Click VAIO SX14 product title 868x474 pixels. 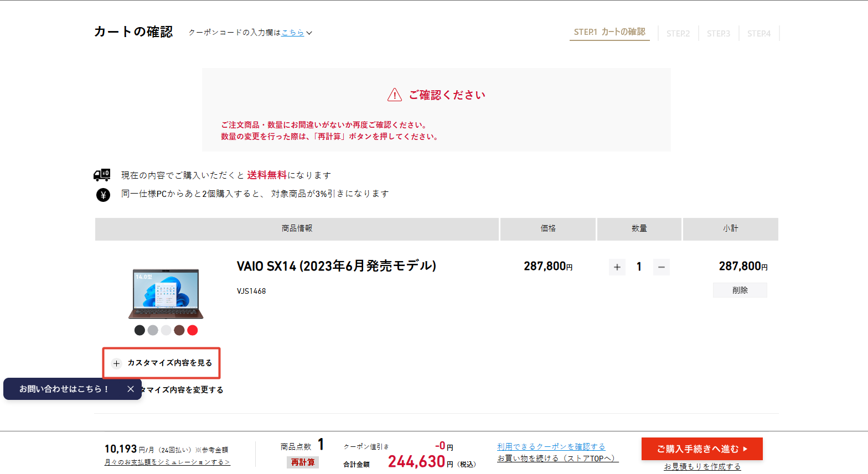pos(337,266)
